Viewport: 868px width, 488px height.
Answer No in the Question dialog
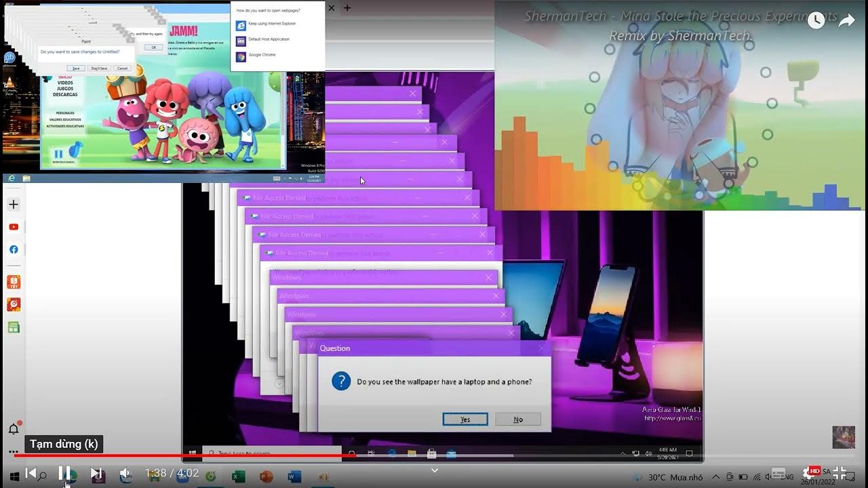pos(518,420)
